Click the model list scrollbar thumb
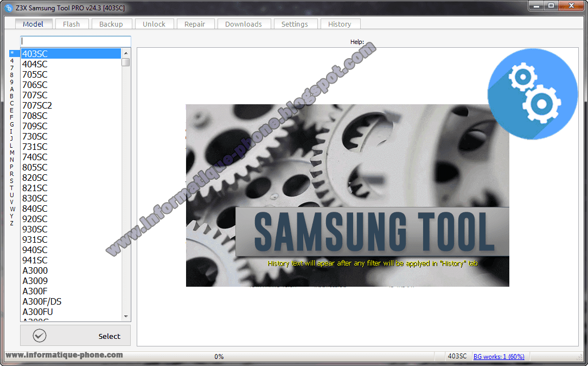588x366 pixels. (126, 62)
